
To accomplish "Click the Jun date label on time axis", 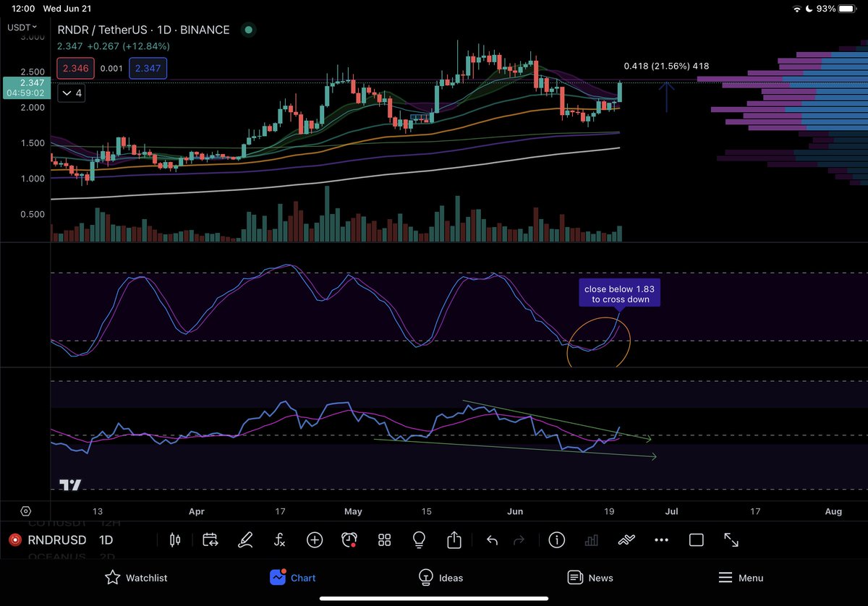I will click(x=515, y=511).
